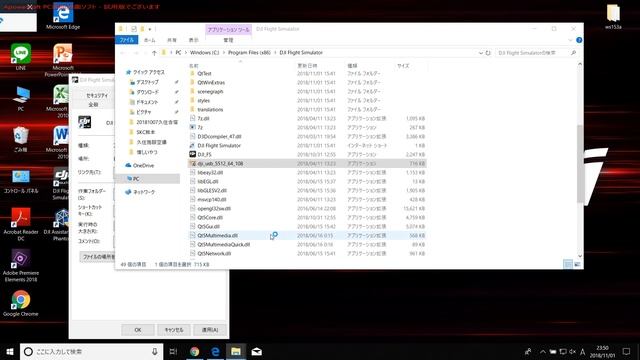
Task: Open the Microsoft PowerPoint desktop shortcut
Action: pos(62,60)
